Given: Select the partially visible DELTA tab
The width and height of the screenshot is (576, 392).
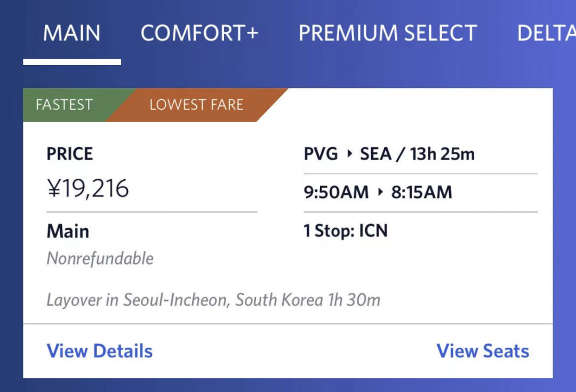Looking at the screenshot, I should [546, 33].
